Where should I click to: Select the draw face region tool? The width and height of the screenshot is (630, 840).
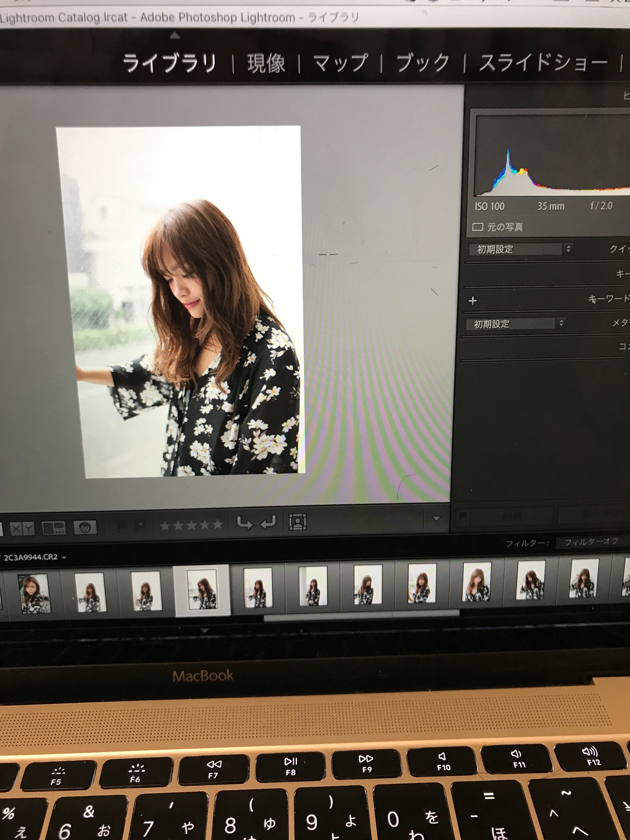298,521
